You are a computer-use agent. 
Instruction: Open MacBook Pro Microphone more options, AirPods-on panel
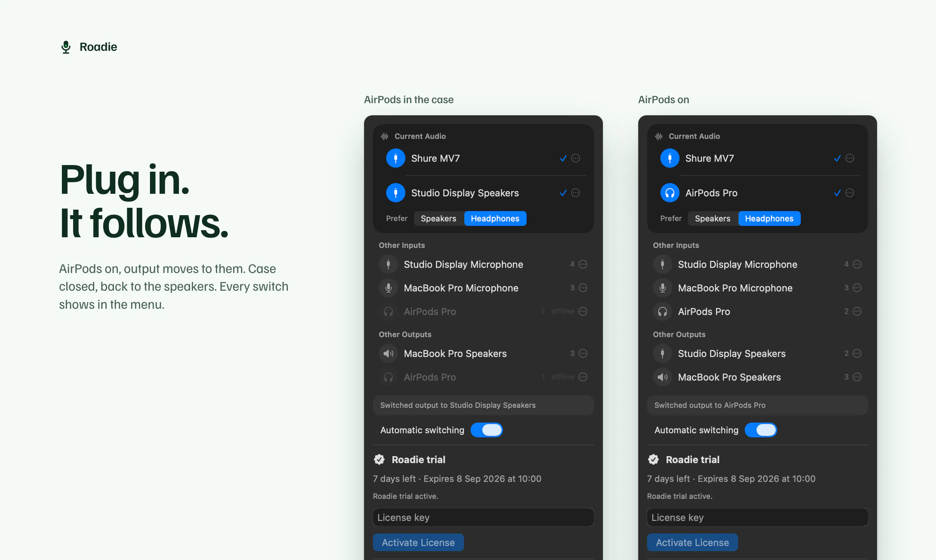(858, 288)
